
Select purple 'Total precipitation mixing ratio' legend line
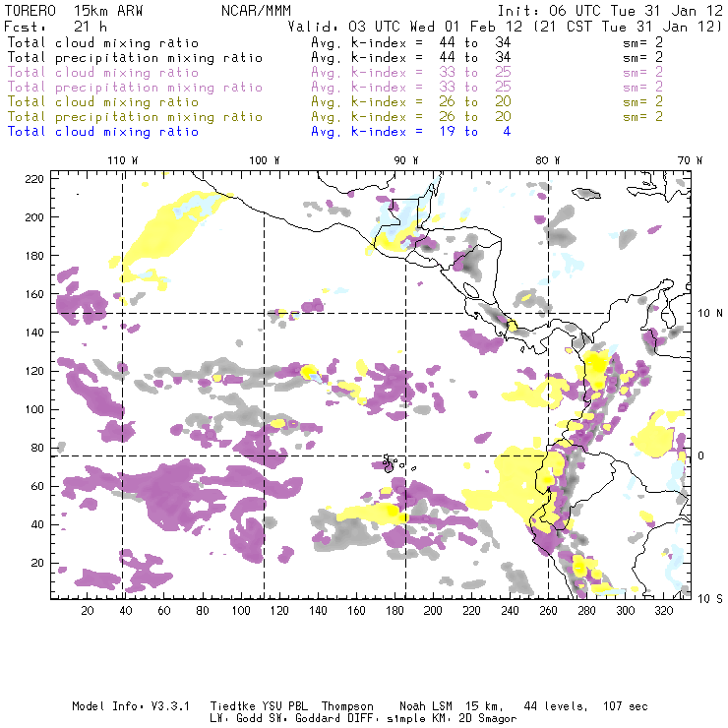point(135,88)
